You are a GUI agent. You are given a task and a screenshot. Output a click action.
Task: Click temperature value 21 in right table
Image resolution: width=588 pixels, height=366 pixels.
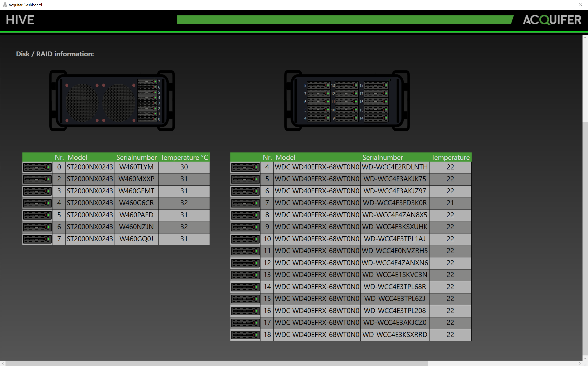(x=450, y=203)
